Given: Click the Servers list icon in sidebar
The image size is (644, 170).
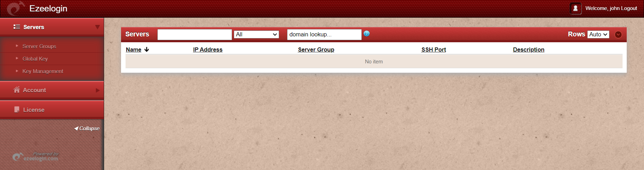Looking at the screenshot, I should coord(17,27).
